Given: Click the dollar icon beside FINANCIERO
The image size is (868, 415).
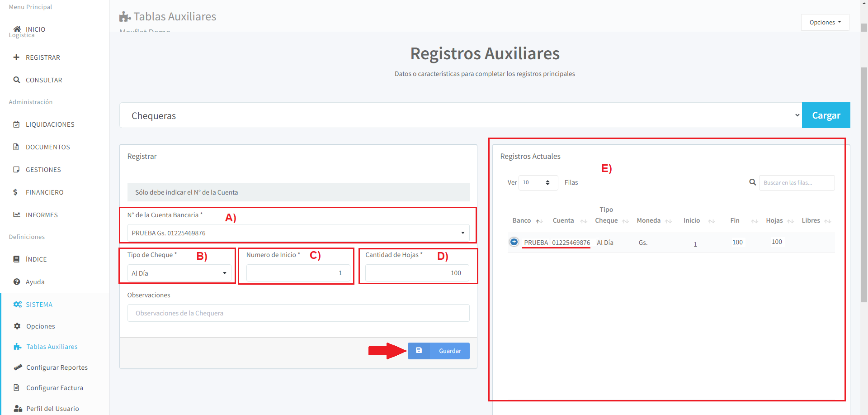Looking at the screenshot, I should point(16,192).
